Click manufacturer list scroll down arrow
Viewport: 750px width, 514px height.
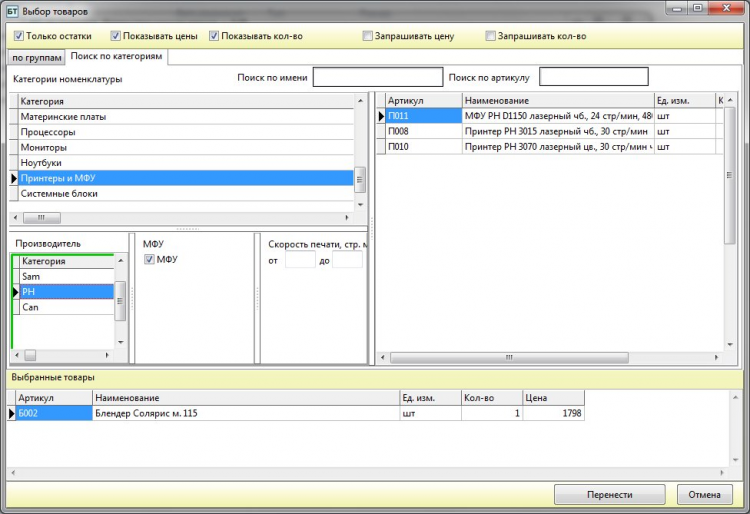[x=121, y=342]
